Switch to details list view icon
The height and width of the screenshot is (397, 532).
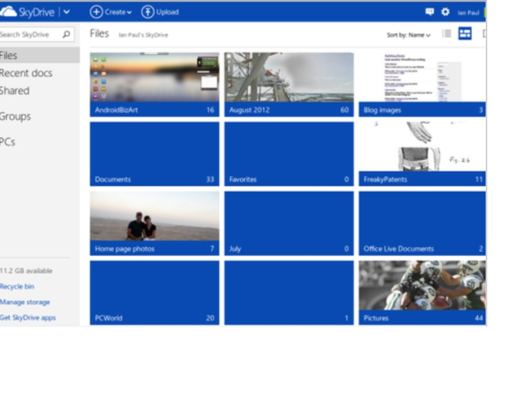point(447,33)
